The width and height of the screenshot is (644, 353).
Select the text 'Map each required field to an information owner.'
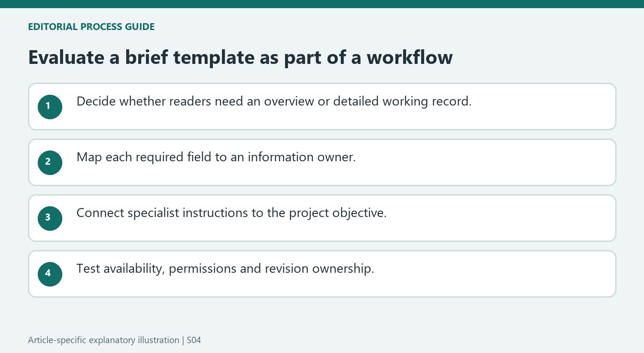(216, 157)
